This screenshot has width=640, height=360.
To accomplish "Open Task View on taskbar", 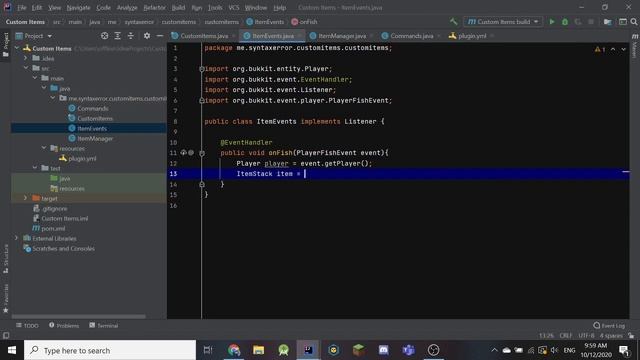I will point(208,350).
